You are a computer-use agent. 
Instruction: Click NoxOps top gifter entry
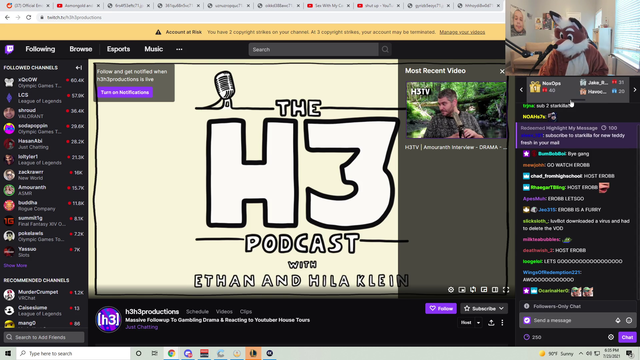click(550, 87)
